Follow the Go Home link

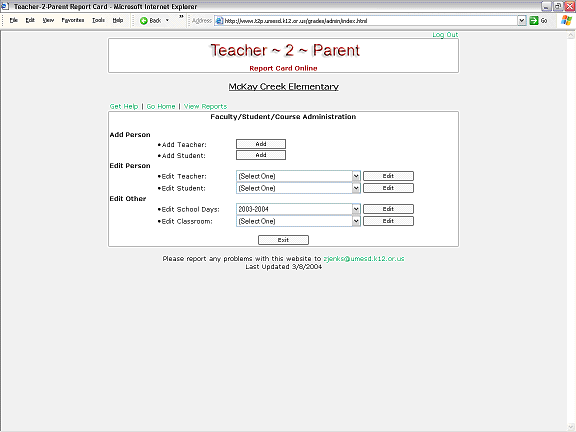161,107
